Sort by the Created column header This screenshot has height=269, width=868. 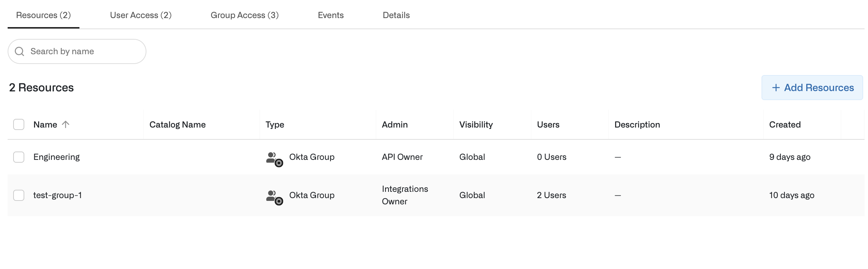pos(785,124)
